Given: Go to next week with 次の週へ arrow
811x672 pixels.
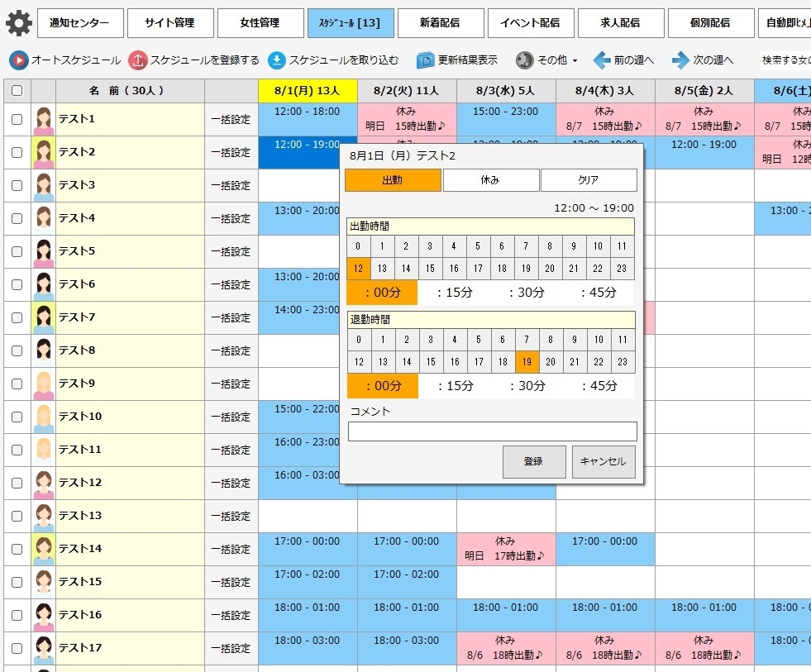Looking at the screenshot, I should (x=680, y=60).
